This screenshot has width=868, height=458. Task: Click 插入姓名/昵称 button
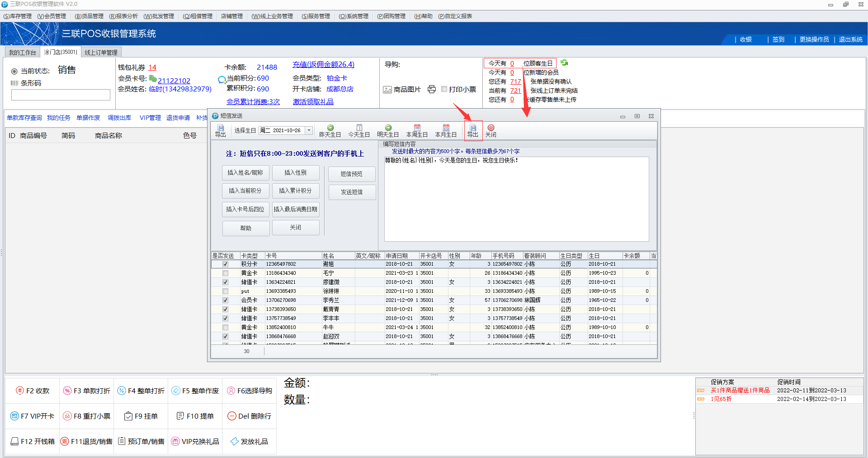coord(245,172)
